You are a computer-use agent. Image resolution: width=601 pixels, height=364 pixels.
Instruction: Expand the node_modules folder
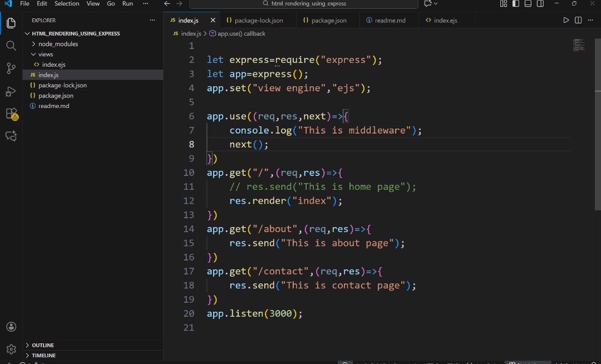[33, 44]
